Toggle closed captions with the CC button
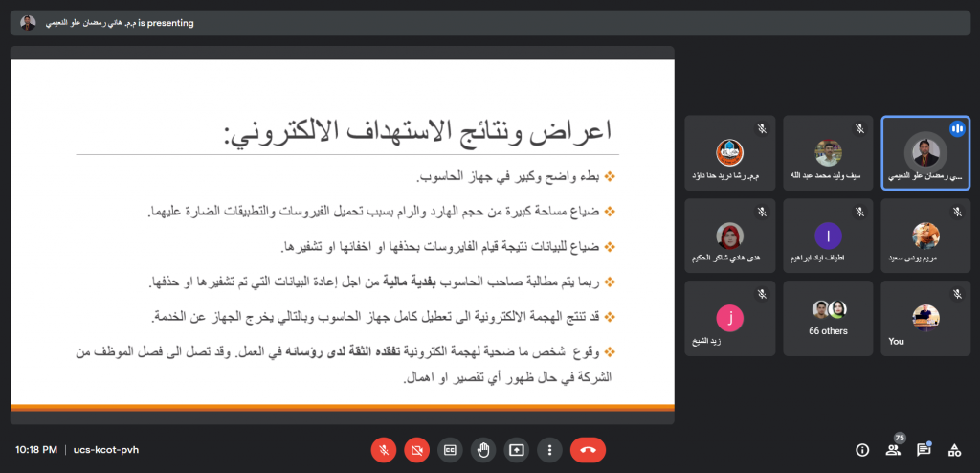The image size is (980, 473). (449, 449)
